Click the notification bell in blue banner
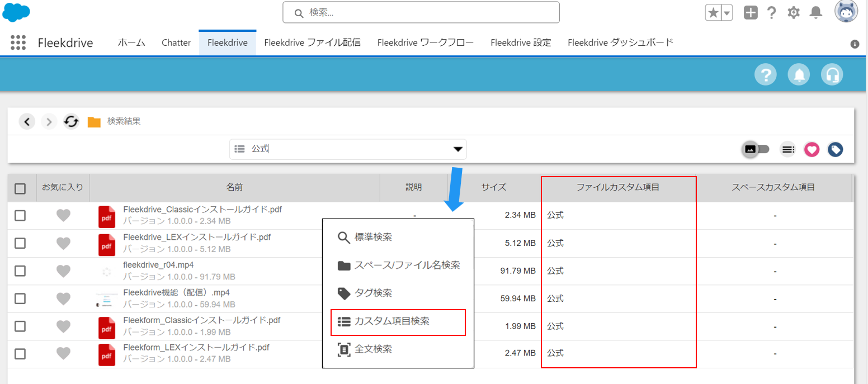This screenshot has width=868, height=384. 799,74
